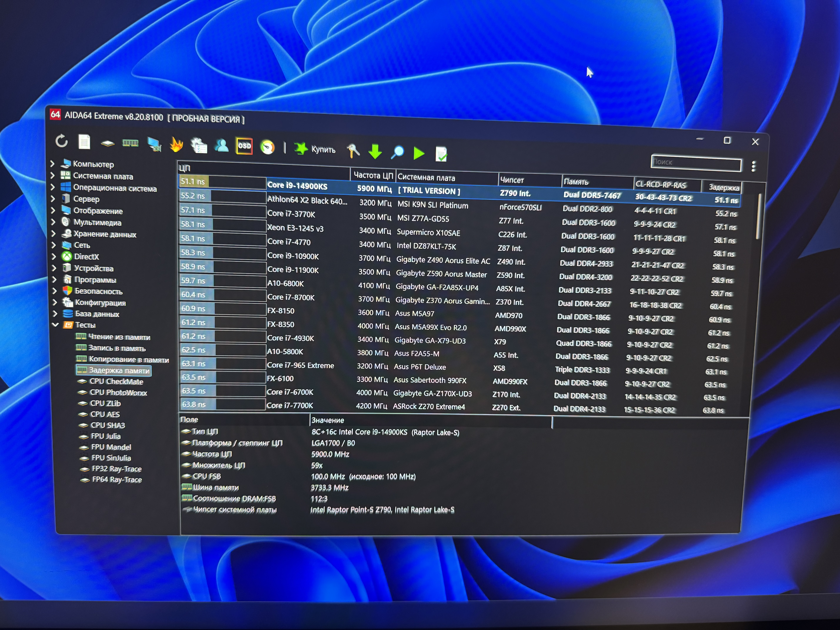Image resolution: width=840 pixels, height=630 pixels.
Task: Expand the Компьютер tree node
Action: tap(52, 164)
